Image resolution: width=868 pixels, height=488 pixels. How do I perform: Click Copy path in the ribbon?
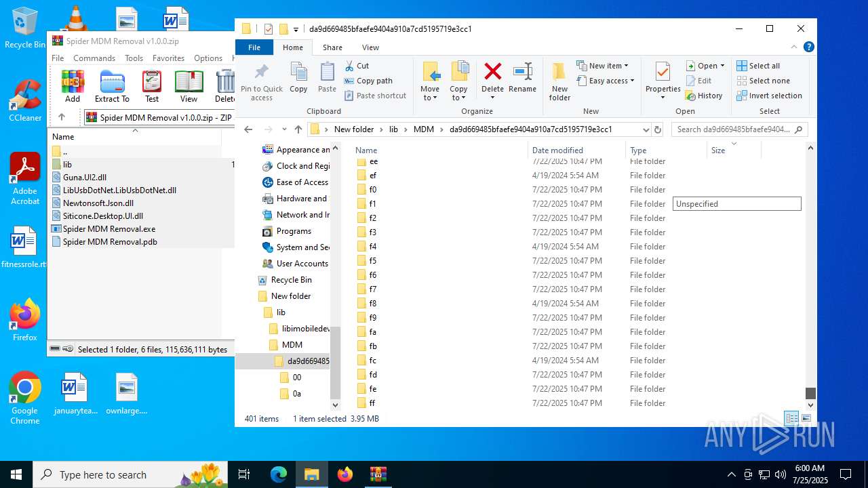click(x=368, y=81)
